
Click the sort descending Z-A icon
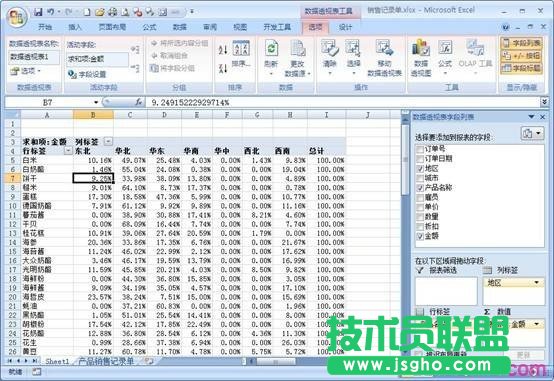coord(223,68)
